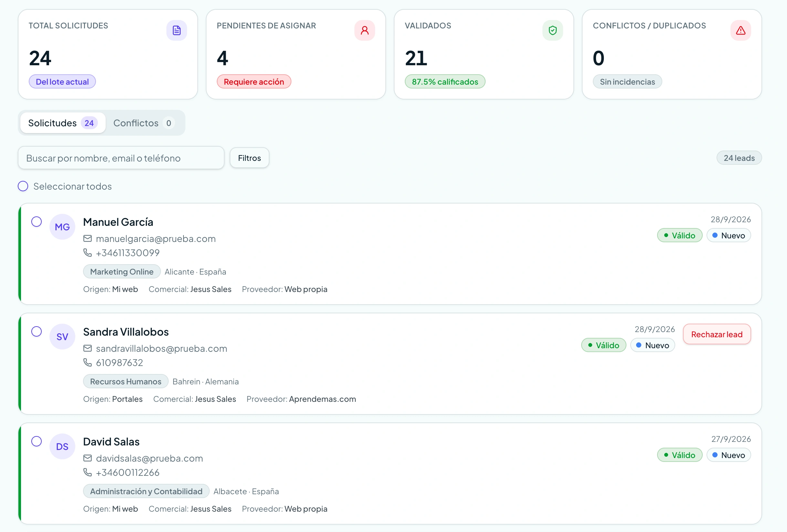
Task: Click the Nuevo status badge on David Salas
Action: (x=729, y=455)
